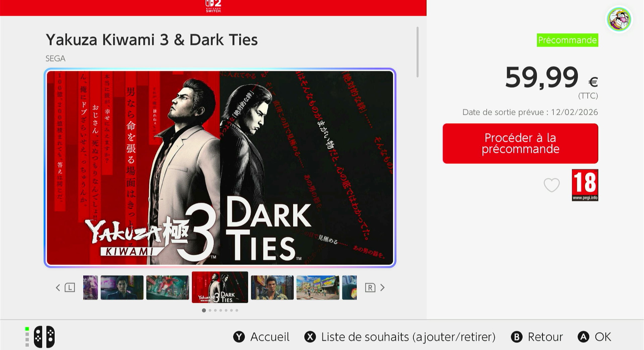Select the Yakuza Kiwami 3 cover thumbnail
The width and height of the screenshot is (644, 350).
220,287
